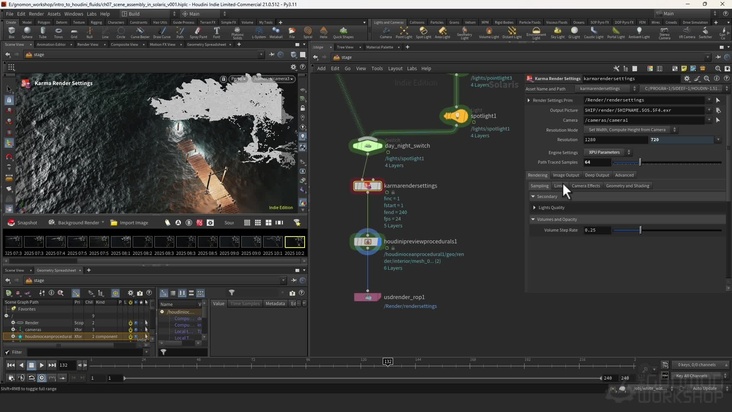This screenshot has height=412, width=732.
Task: Switch to the Geometry and Shading tab
Action: tap(627, 186)
